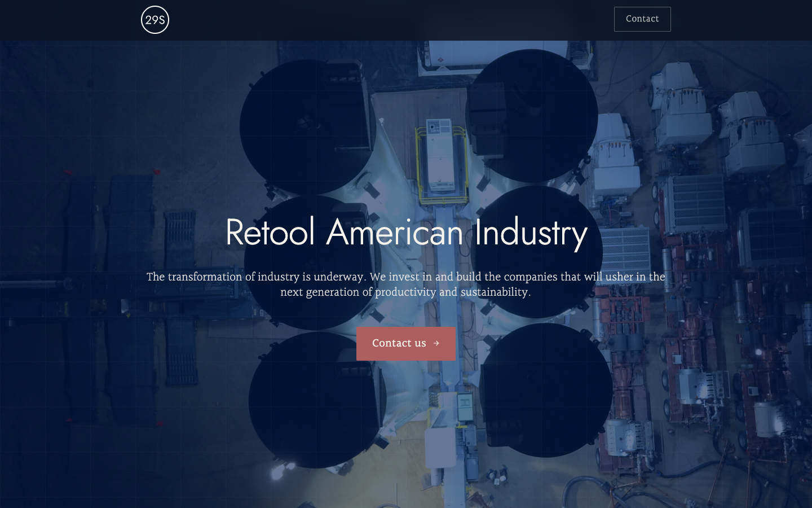This screenshot has height=508, width=812.
Task: Click the yellow-railed platform in the background photo
Action: coord(443,164)
